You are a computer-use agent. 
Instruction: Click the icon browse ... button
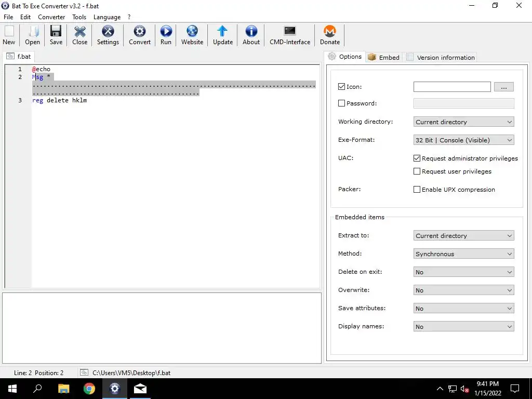[503, 87]
